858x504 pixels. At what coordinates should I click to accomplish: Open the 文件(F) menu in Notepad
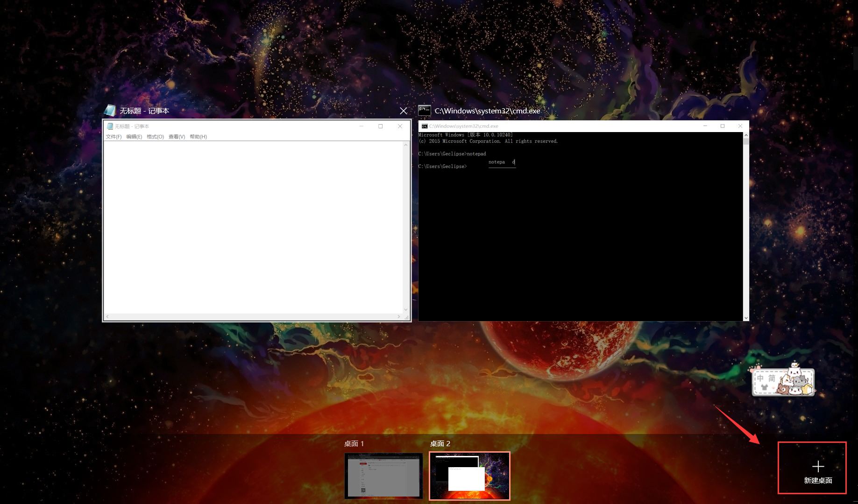tap(113, 137)
